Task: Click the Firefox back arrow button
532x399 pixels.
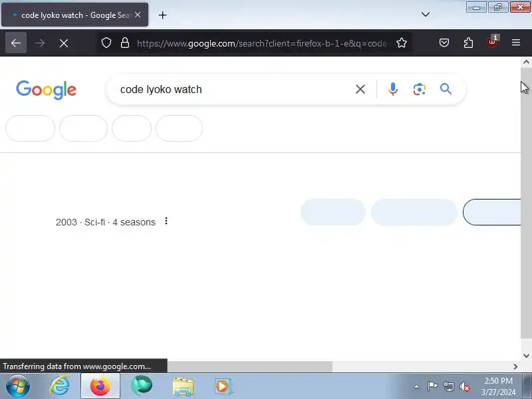Action: 16,43
